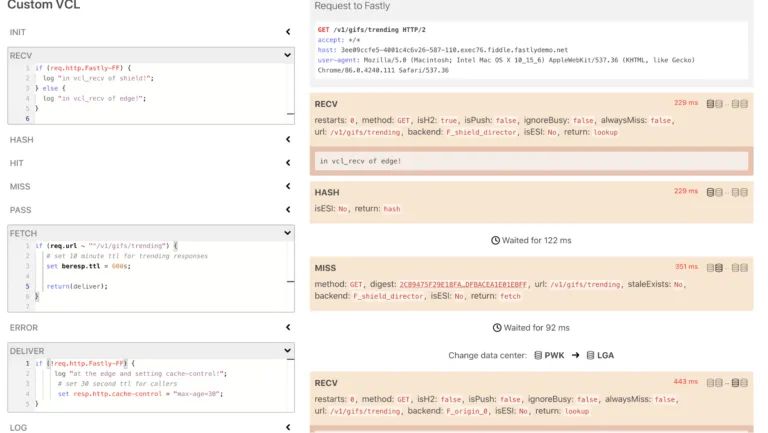768x433 pixels.
Task: Collapse the DELIVER code editor section
Action: [x=287, y=351]
